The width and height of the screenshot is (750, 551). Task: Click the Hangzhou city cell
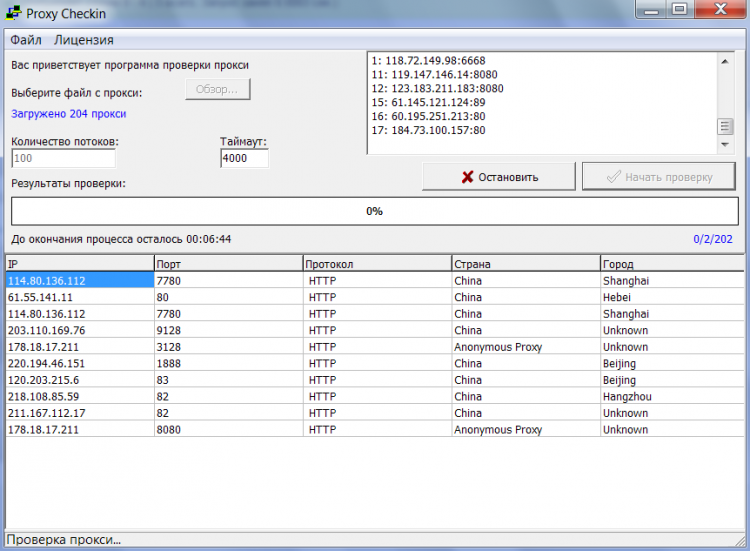point(672,396)
